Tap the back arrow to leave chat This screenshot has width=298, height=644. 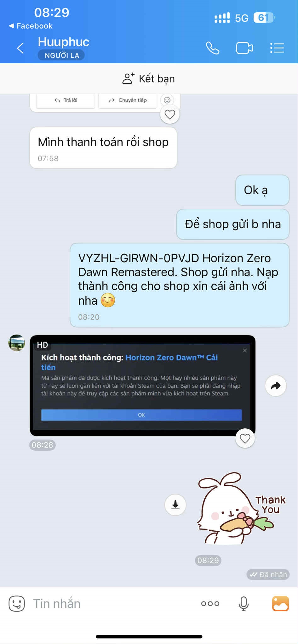click(x=20, y=48)
